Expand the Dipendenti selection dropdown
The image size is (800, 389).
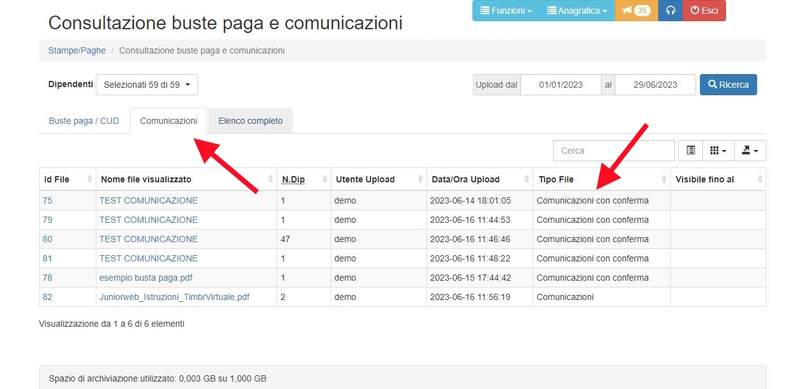147,85
